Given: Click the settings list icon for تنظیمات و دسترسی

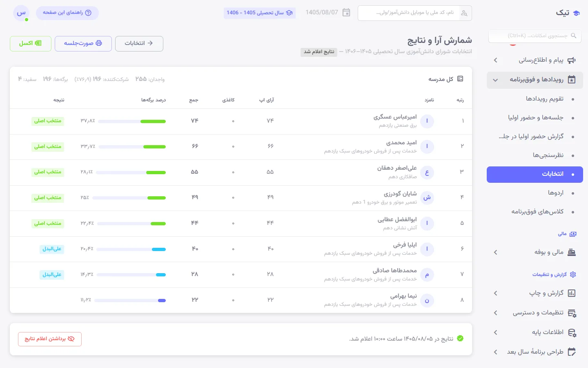Looking at the screenshot, I should click(x=572, y=313).
